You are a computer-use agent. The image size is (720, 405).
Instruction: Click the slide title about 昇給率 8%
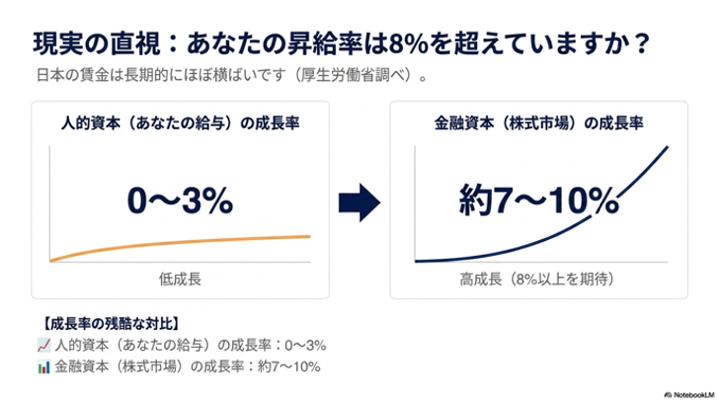[342, 44]
